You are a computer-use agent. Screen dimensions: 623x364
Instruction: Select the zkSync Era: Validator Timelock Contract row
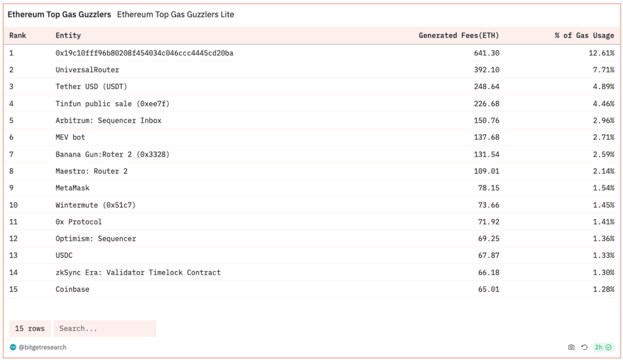point(138,273)
